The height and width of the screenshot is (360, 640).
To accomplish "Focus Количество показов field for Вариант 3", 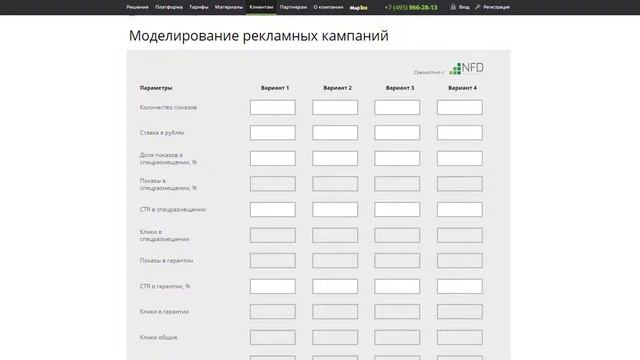I will click(397, 107).
